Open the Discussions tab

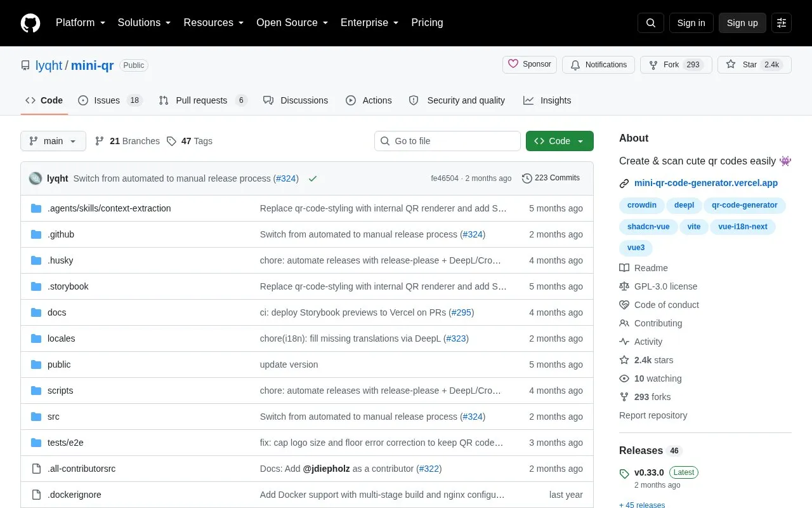pos(296,100)
